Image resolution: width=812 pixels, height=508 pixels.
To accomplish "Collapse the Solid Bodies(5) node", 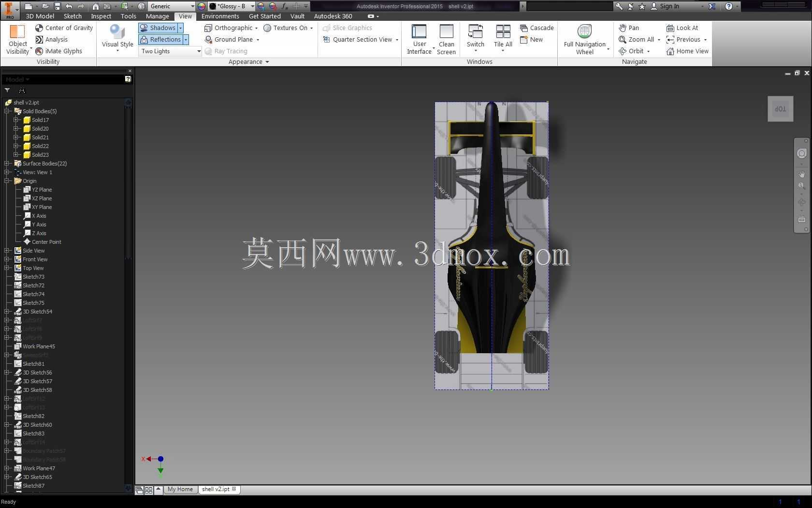I will [7, 111].
